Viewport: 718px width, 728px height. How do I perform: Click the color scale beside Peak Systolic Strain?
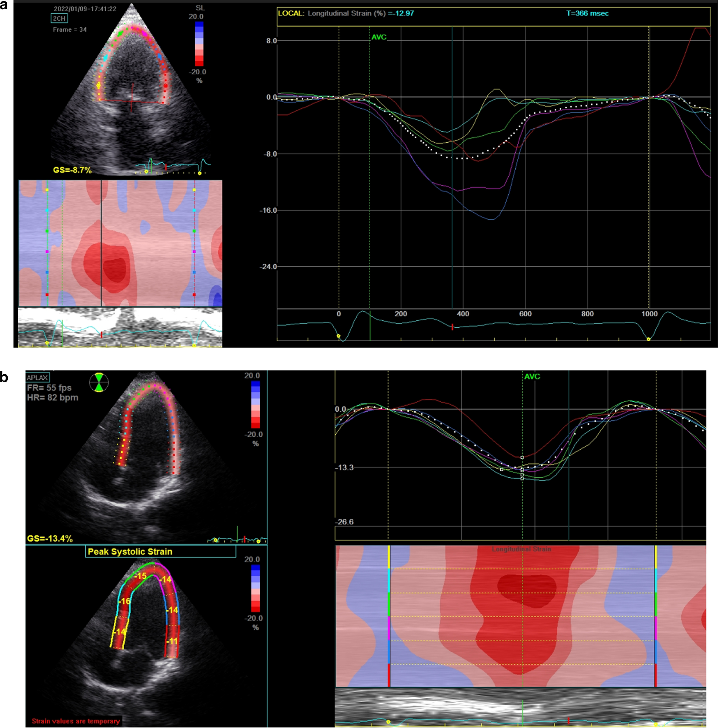(255, 588)
